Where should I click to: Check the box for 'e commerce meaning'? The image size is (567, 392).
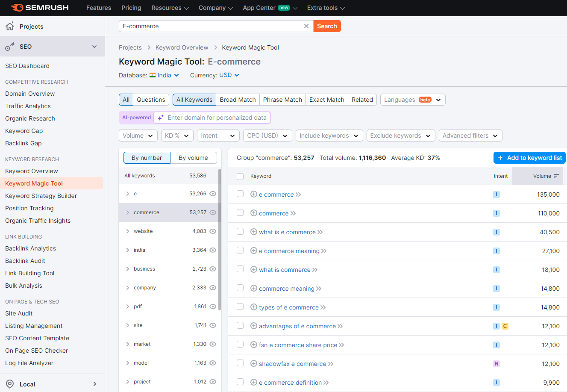[x=240, y=251]
